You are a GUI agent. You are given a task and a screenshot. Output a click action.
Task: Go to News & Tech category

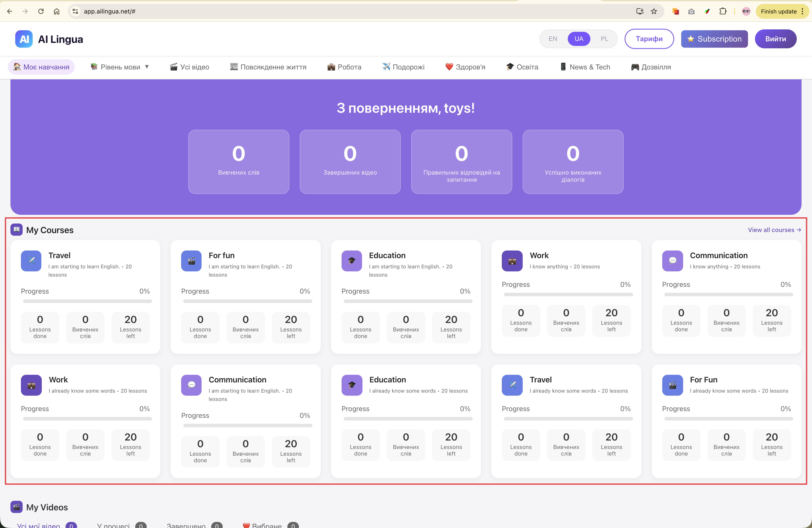pos(585,67)
